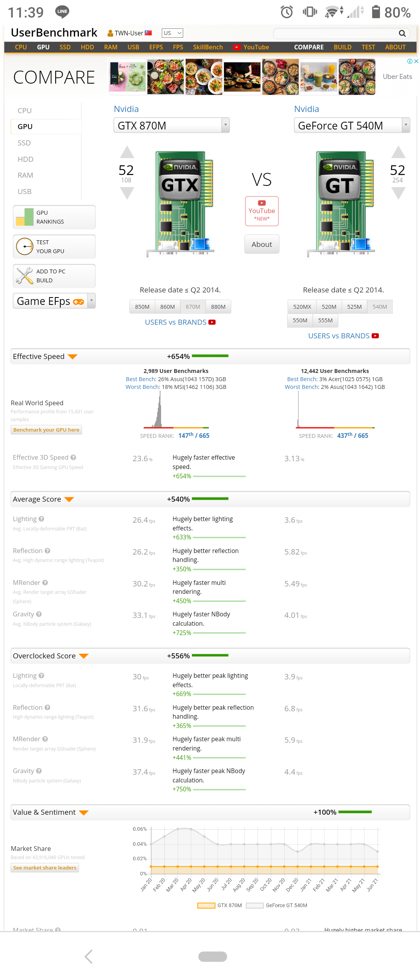Click the TWN-User profile icon

click(x=110, y=33)
